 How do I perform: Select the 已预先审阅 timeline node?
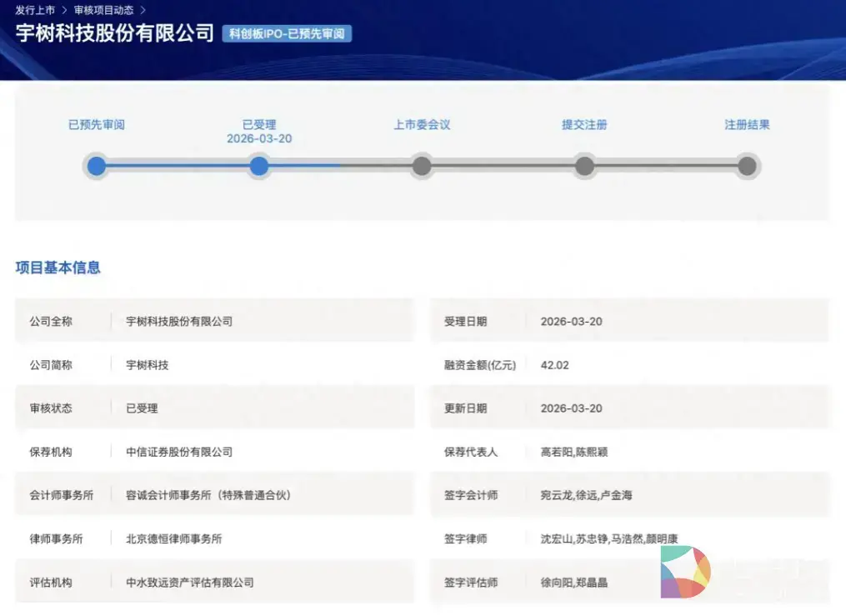96,166
